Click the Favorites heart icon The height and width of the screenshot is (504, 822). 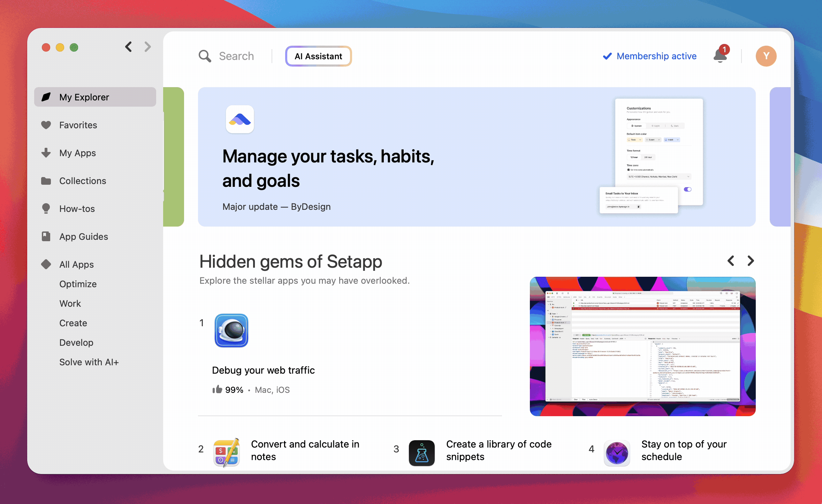coord(46,125)
